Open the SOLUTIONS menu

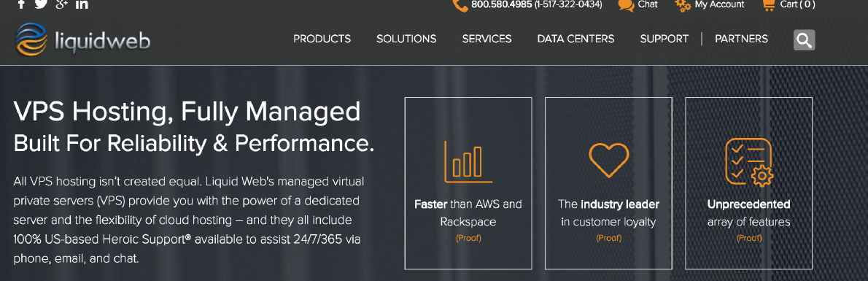click(x=406, y=39)
